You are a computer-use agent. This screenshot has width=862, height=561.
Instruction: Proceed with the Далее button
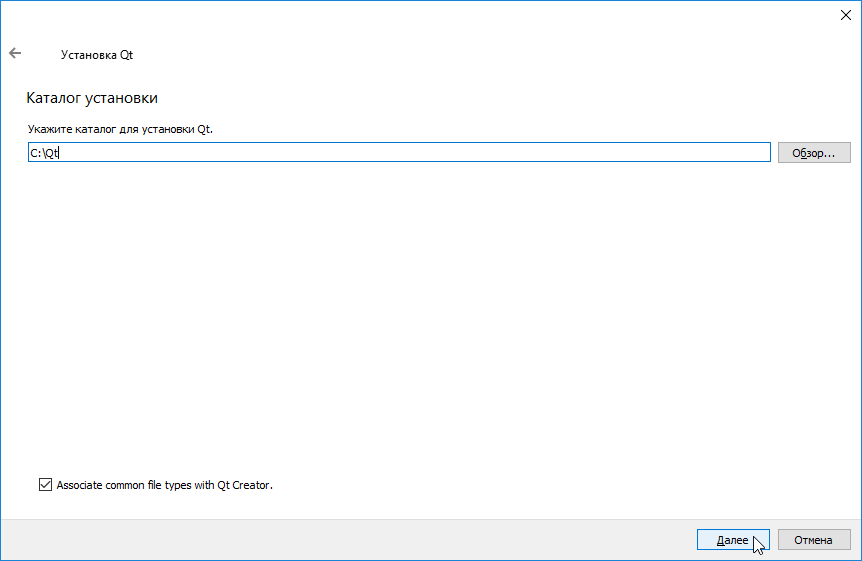pos(732,540)
